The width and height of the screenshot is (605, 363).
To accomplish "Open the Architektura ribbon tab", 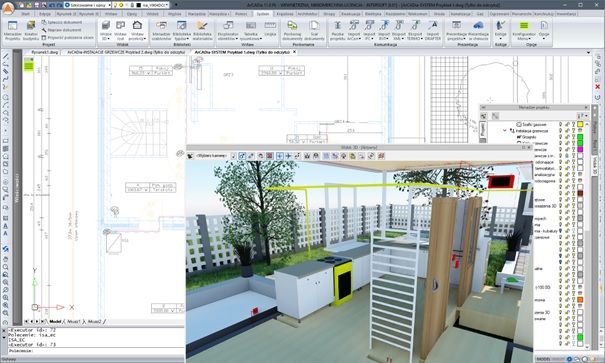I will pyautogui.click(x=308, y=14).
